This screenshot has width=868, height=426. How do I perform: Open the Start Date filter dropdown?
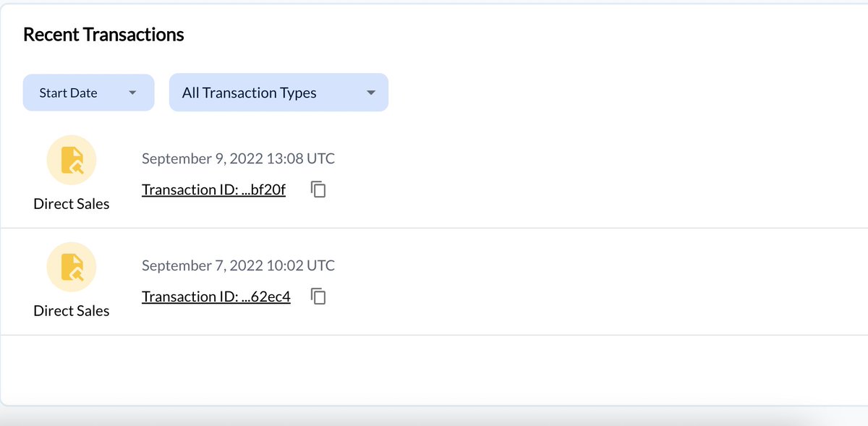[x=88, y=93]
